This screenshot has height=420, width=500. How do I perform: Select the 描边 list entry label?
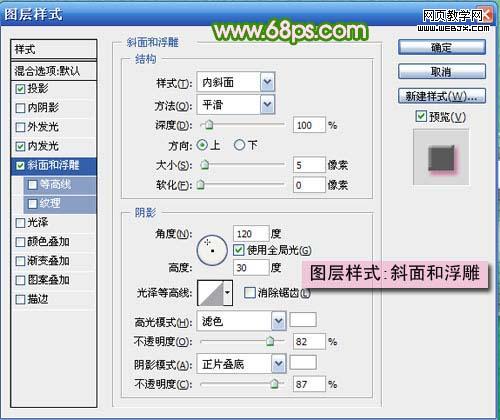point(38,299)
